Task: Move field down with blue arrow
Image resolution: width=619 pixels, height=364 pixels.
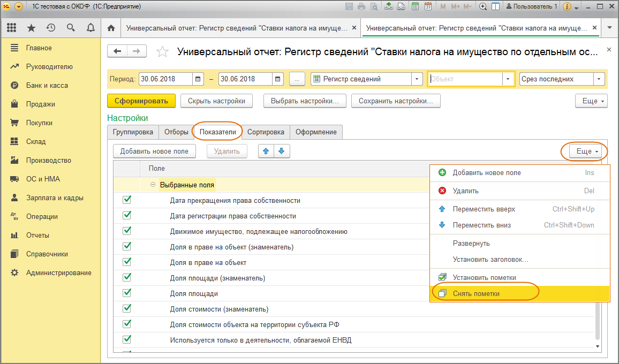Action: pos(282,151)
